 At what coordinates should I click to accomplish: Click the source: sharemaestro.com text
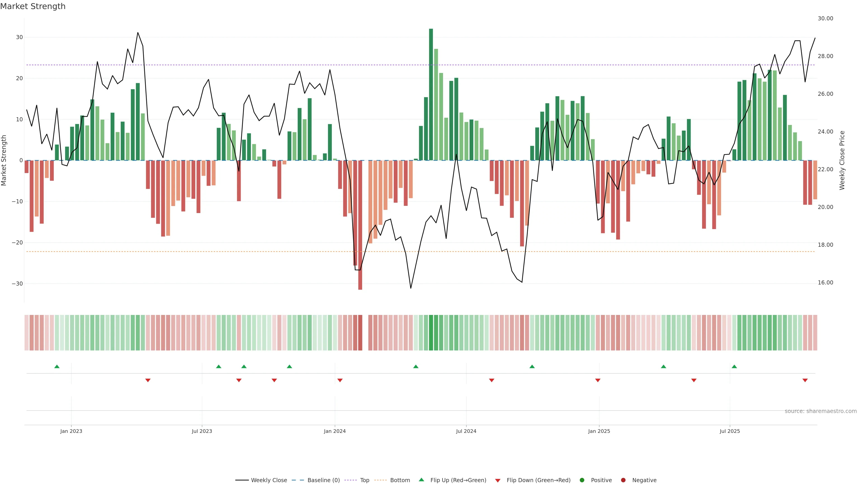coord(821,411)
